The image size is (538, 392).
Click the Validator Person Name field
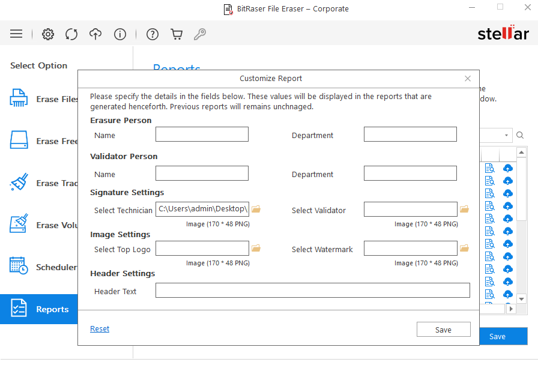point(202,173)
